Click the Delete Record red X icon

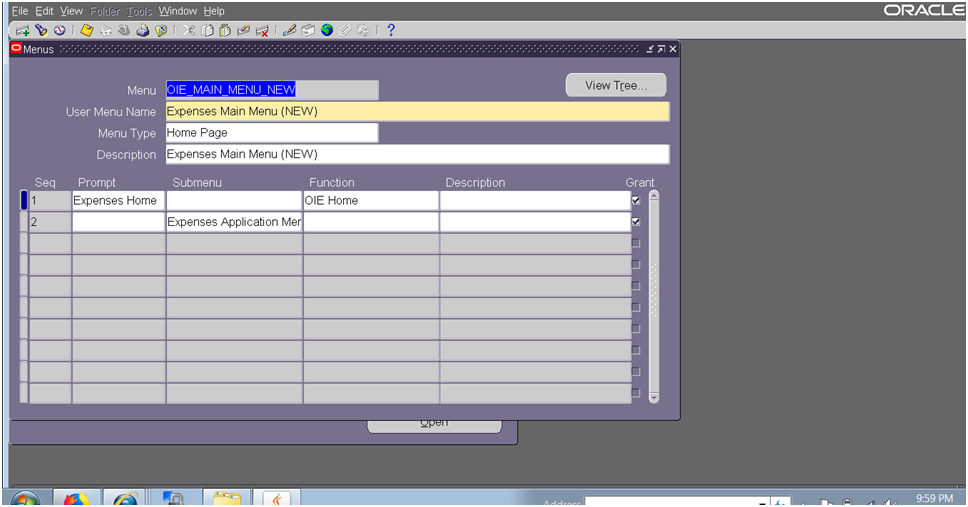pyautogui.click(x=262, y=30)
